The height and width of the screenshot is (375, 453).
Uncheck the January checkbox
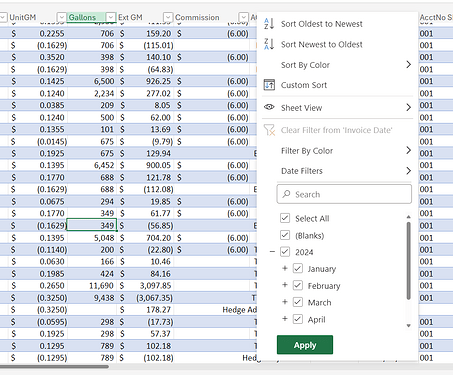pos(298,268)
